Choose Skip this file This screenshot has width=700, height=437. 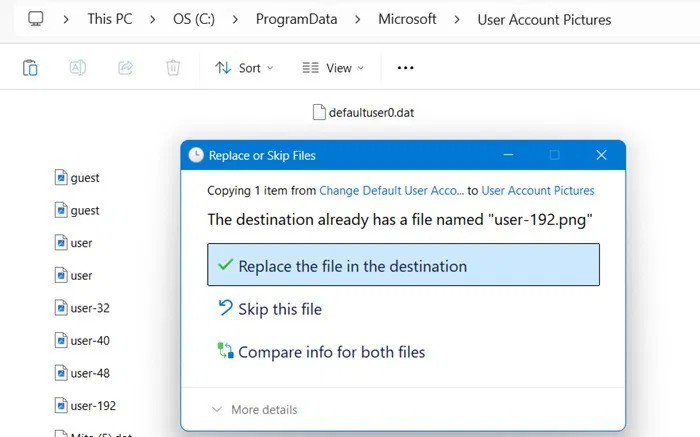[270, 309]
